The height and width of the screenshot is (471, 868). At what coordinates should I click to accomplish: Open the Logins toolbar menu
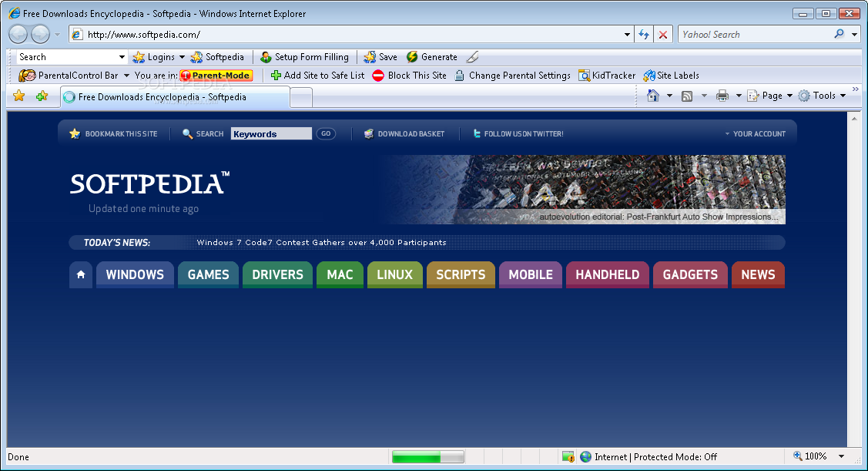click(x=159, y=57)
